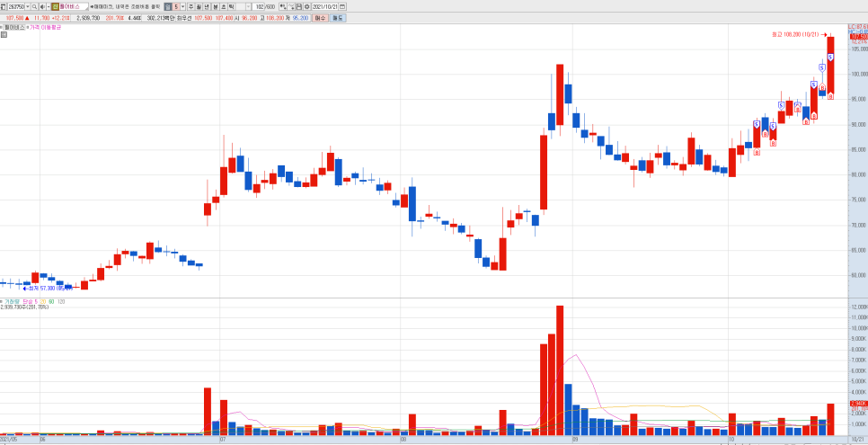Screen dimensions: 868x445
Task: Click the volume value 2,939,730 in quote bar
Action: tap(88, 18)
